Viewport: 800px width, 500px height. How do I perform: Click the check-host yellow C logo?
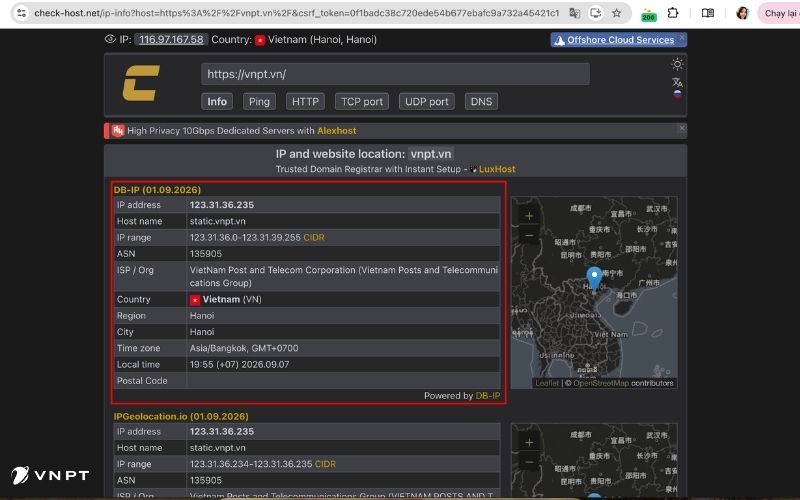point(141,83)
